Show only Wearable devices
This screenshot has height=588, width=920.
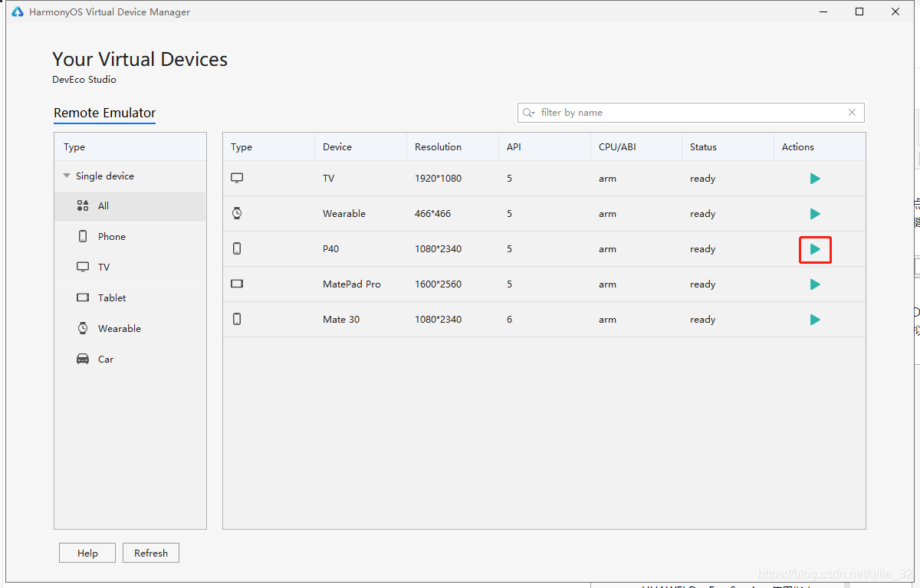(130, 329)
